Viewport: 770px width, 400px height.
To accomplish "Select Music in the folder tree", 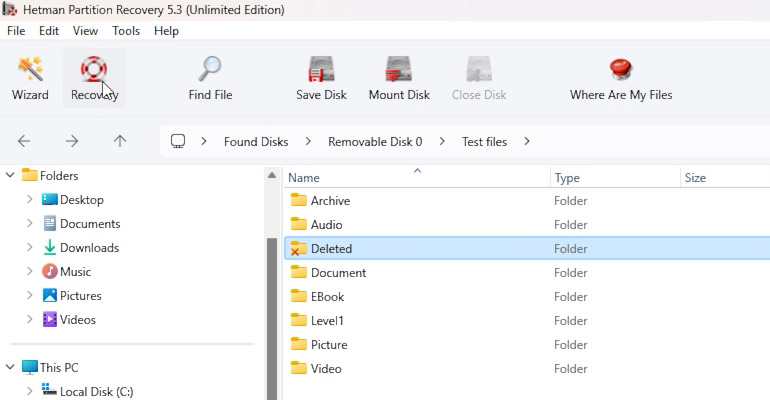I will (66, 272).
